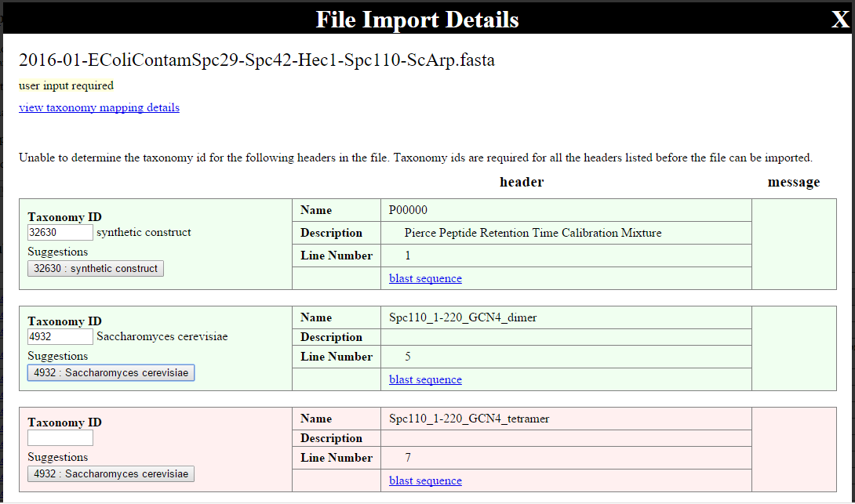Click 'Saccharomyces cerevisiae' label next to 4932 field
855x504 pixels.
tap(162, 337)
